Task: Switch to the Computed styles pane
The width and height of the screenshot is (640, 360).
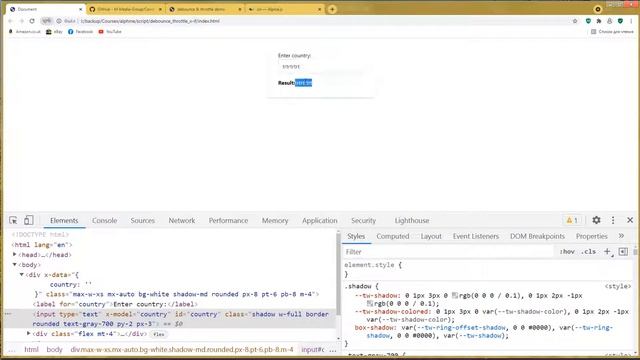Action: pos(393,236)
